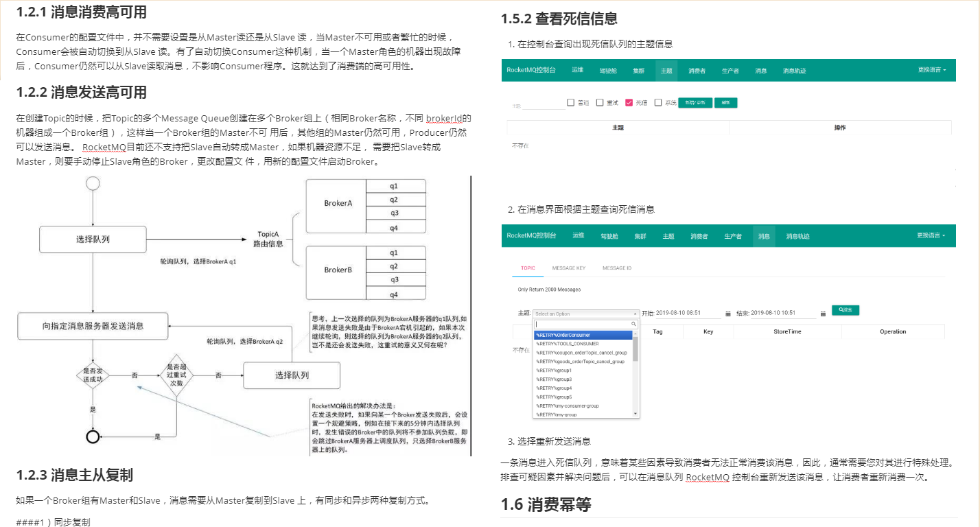Click the heading 1.6 消费幂等
The image size is (980, 527).
pyautogui.click(x=546, y=505)
